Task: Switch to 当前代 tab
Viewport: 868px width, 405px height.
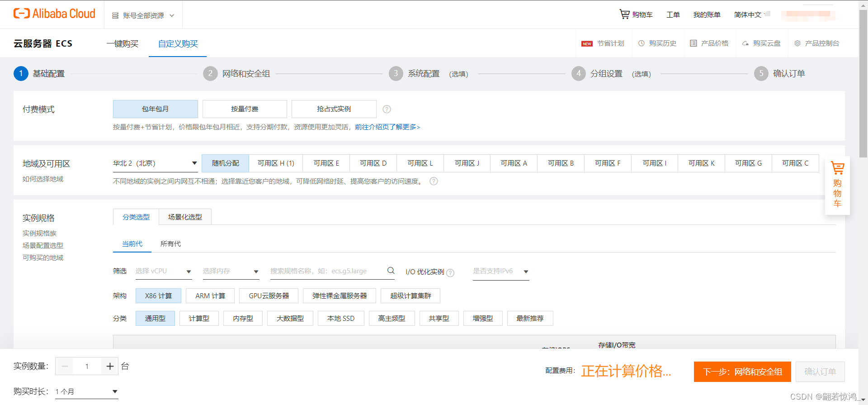Action: 132,244
